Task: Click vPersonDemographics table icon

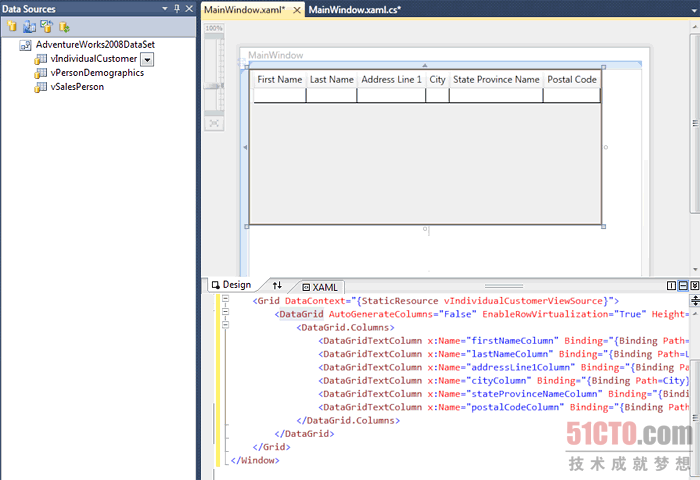Action: (40, 73)
